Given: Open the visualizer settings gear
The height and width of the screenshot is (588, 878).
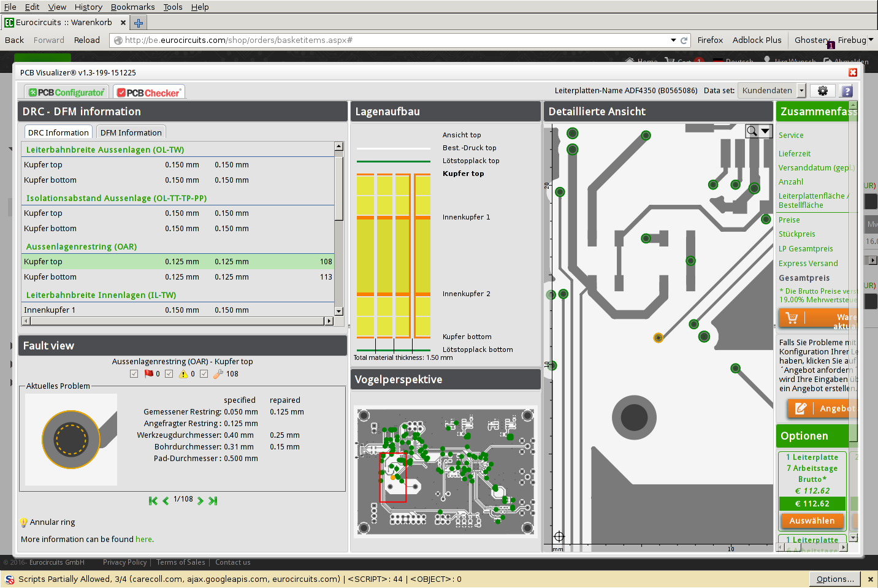Looking at the screenshot, I should coord(823,91).
